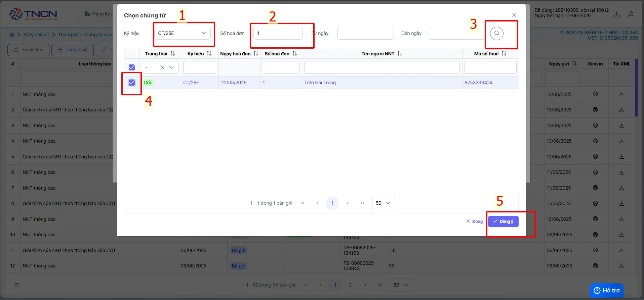The image size is (644, 300).
Task: Uncheck the Gốc CT/25E row checkbox
Action: [x=132, y=83]
